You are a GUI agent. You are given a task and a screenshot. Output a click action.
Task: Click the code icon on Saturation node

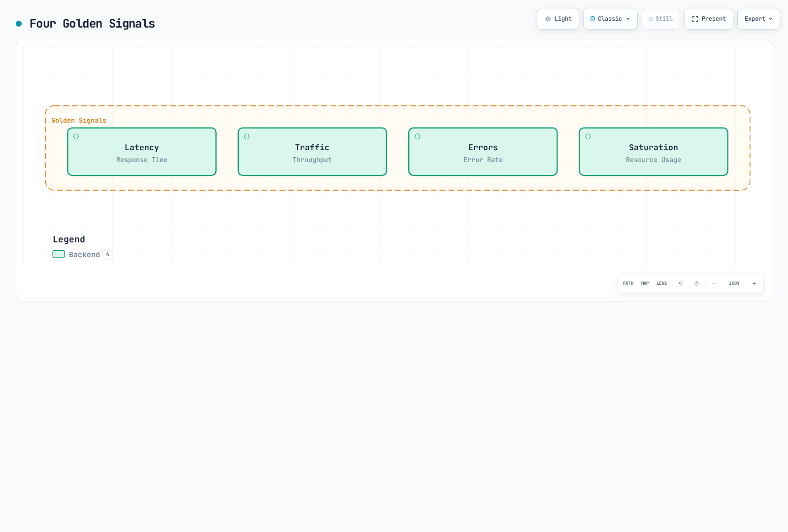tap(588, 136)
